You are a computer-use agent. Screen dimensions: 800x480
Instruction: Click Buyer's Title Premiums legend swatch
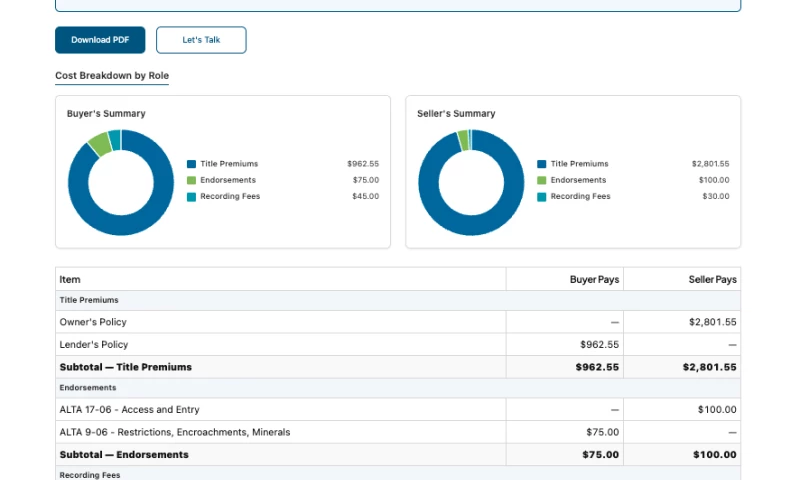coord(191,164)
